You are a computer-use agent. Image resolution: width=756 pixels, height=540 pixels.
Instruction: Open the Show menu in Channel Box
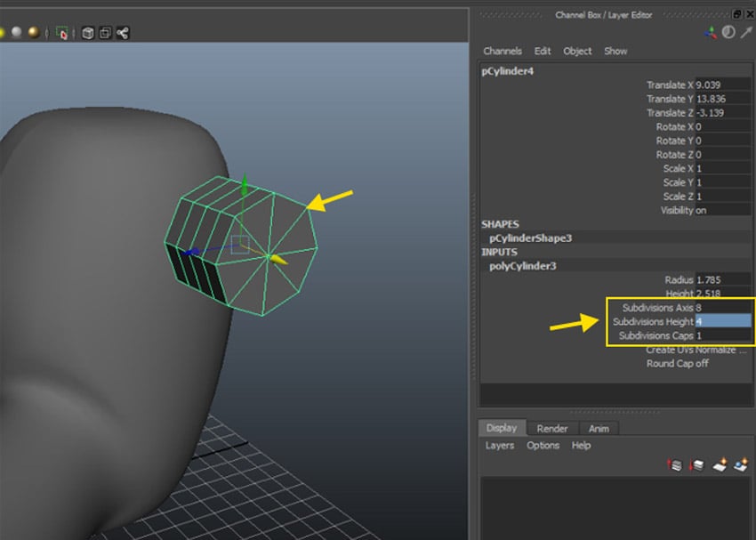pyautogui.click(x=615, y=51)
